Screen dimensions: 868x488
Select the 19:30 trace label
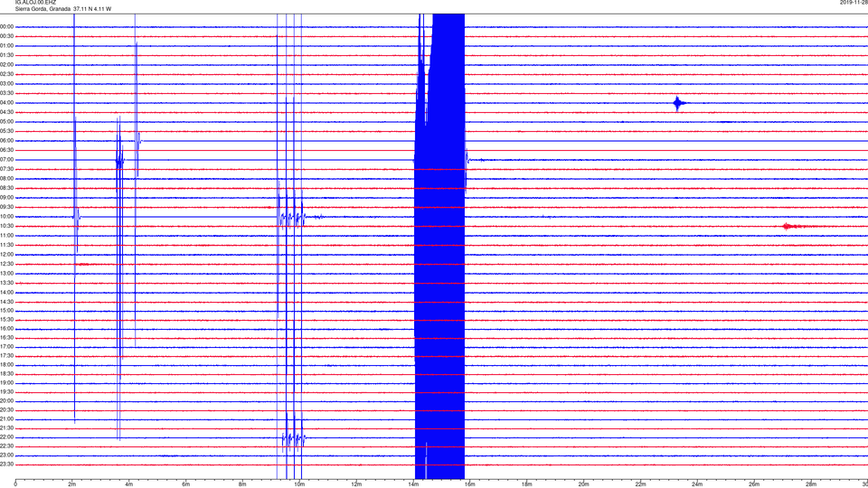tap(6, 391)
